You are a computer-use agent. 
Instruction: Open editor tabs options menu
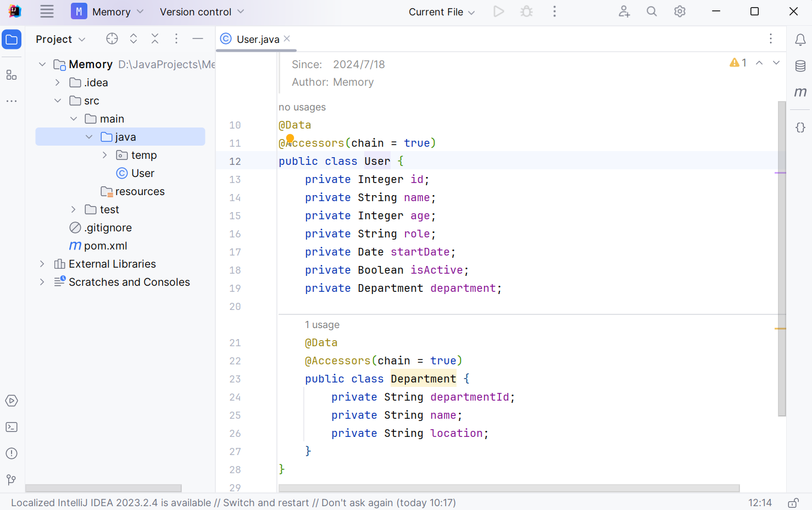point(771,38)
